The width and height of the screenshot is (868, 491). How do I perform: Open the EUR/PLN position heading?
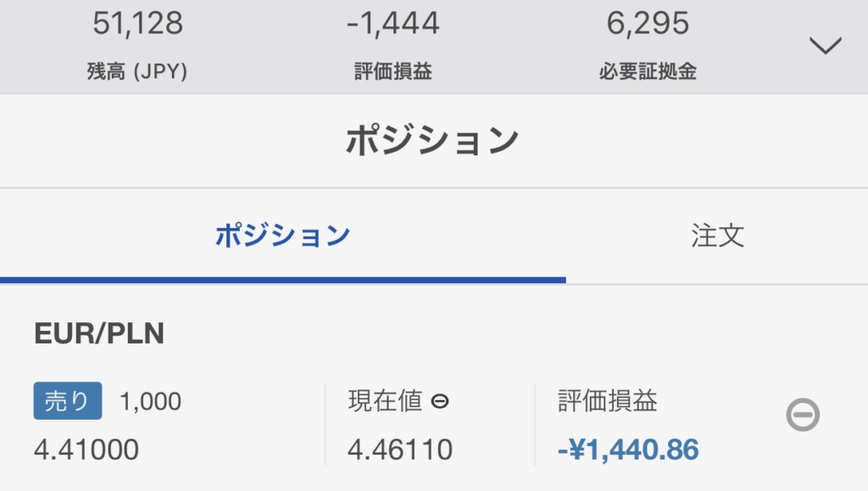click(99, 333)
